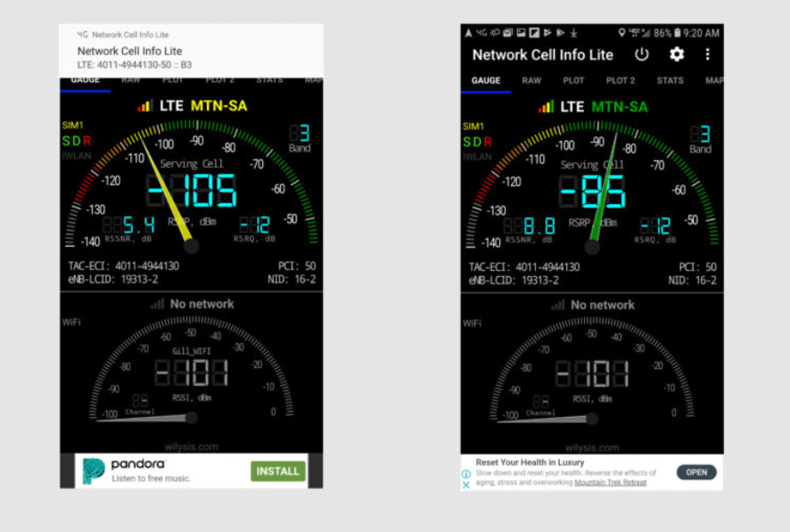Click WiFi signal bars icon on left phone
Viewport: 790px width, 532px height.
(158, 304)
